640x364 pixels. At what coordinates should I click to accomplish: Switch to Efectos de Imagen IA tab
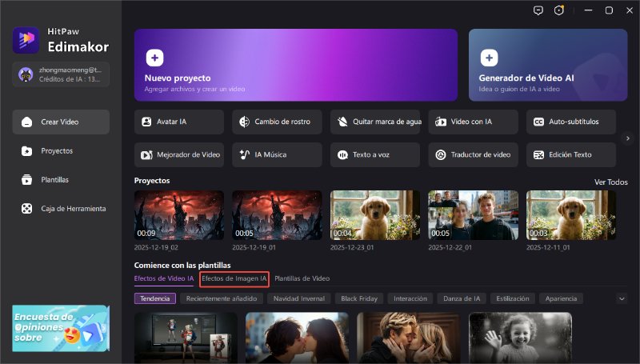[234, 278]
